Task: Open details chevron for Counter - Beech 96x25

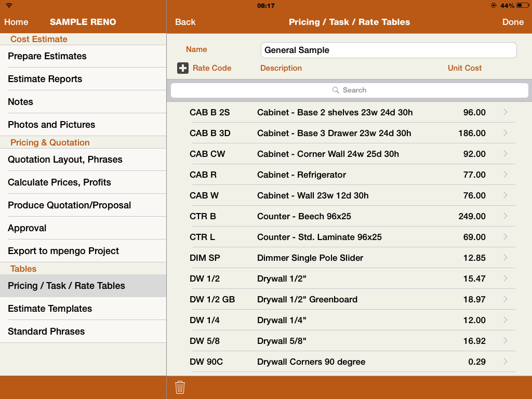Action: point(506,216)
